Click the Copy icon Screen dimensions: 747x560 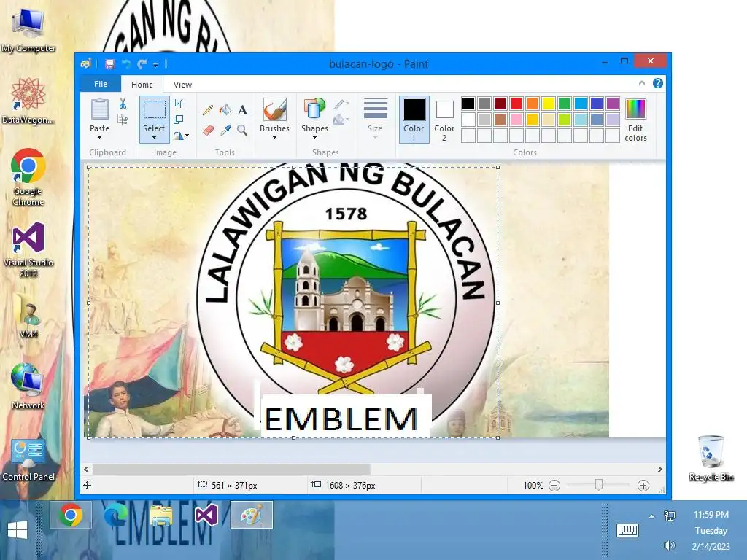[123, 120]
